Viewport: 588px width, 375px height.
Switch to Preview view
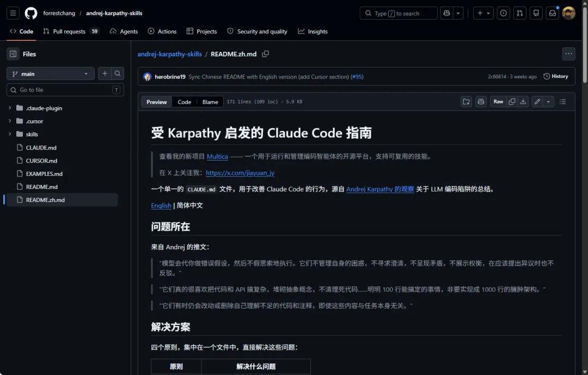coord(157,102)
